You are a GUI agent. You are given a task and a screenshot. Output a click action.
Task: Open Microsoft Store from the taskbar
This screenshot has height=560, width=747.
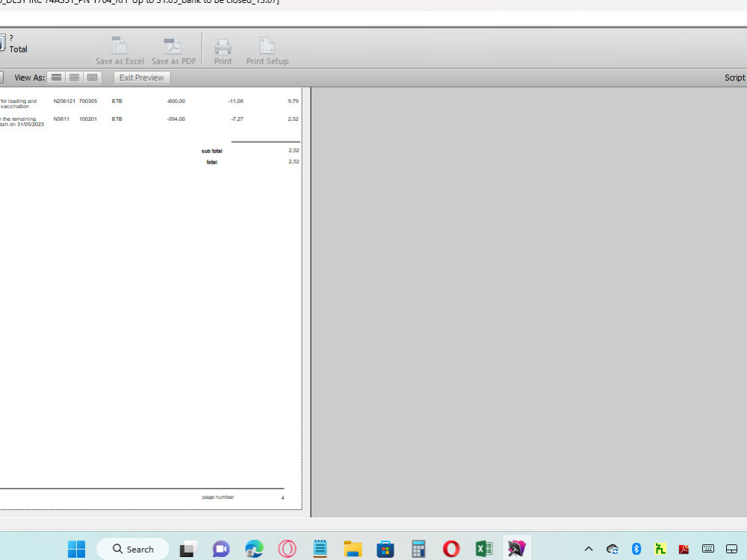[385, 549]
